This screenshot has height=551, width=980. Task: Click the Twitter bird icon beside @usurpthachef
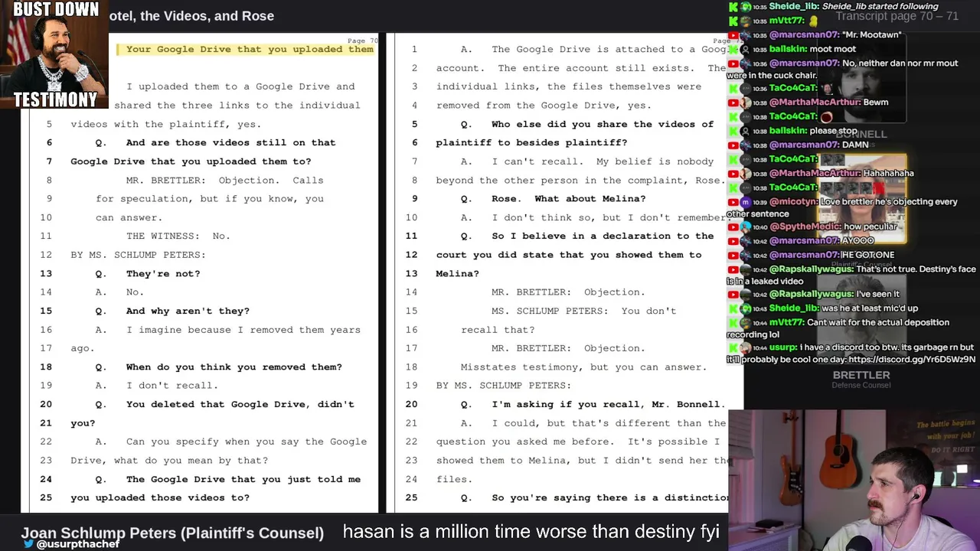(28, 544)
